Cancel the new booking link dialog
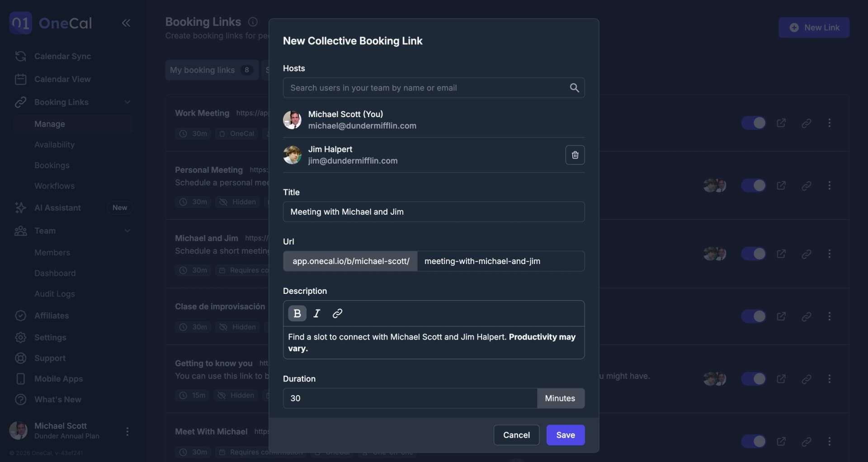This screenshot has width=868, height=462. point(516,435)
